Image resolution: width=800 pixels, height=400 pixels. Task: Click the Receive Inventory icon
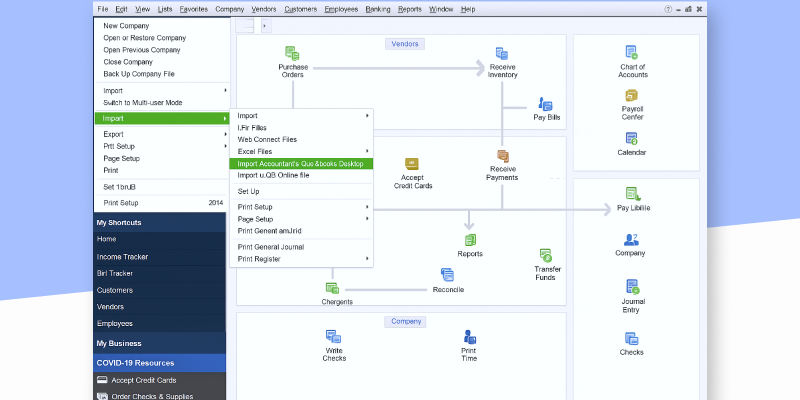(502, 54)
